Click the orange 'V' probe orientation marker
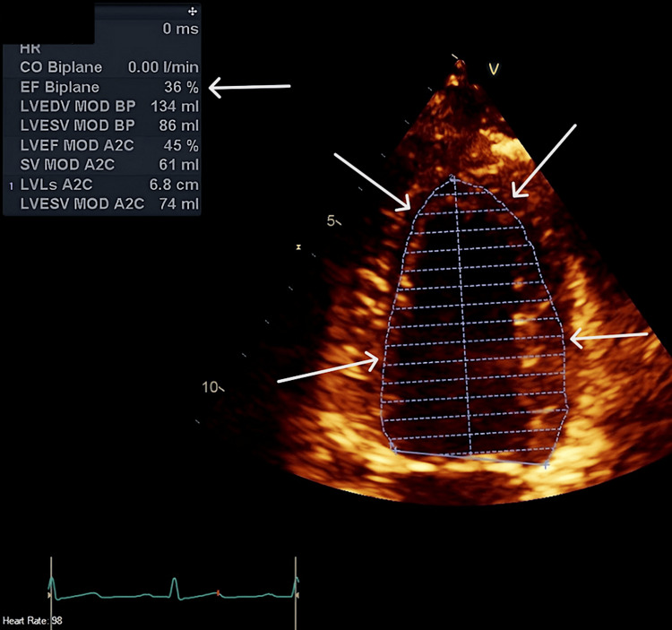672x630 pixels. (x=494, y=69)
